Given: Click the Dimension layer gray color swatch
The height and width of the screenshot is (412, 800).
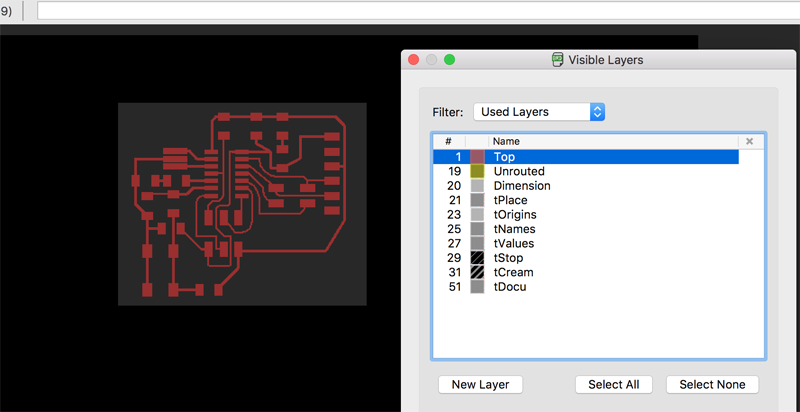Looking at the screenshot, I should pos(477,186).
